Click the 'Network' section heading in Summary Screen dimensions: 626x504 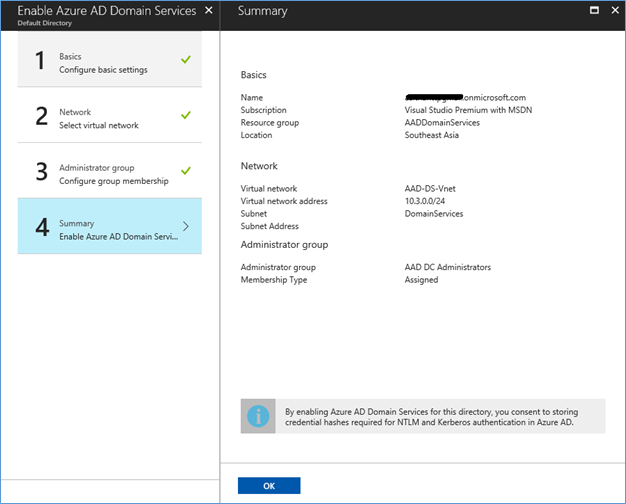tap(259, 166)
